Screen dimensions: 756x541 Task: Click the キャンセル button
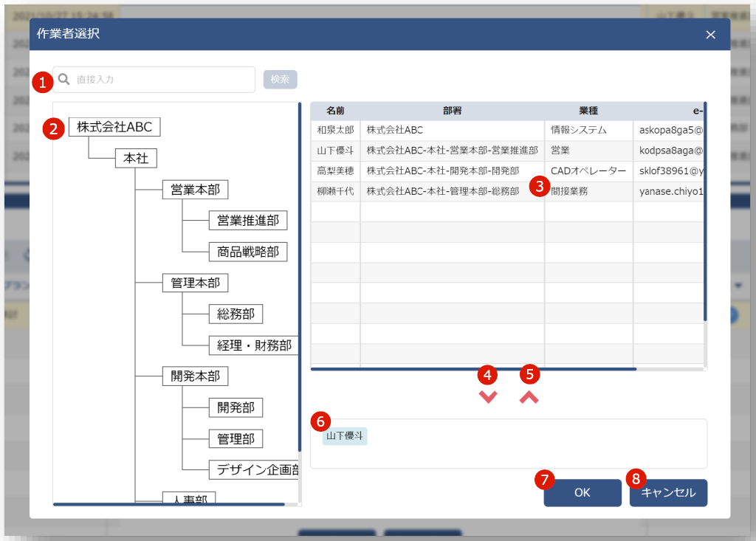pyautogui.click(x=668, y=493)
